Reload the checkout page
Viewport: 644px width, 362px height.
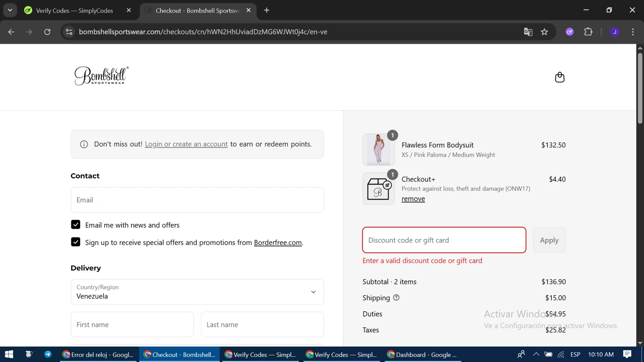pos(47,32)
